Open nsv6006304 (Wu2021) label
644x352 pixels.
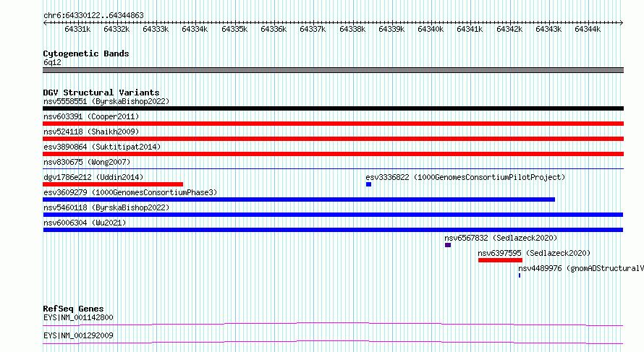85,223
